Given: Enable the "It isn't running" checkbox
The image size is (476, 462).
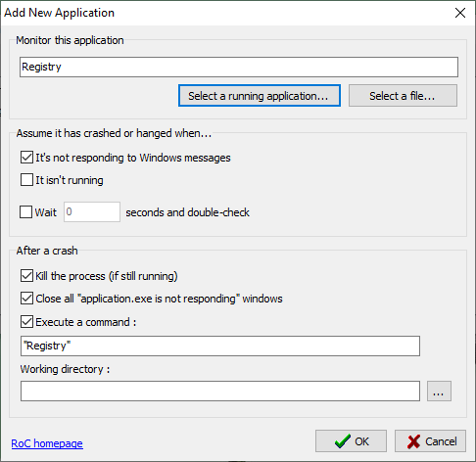Looking at the screenshot, I should tap(26, 180).
